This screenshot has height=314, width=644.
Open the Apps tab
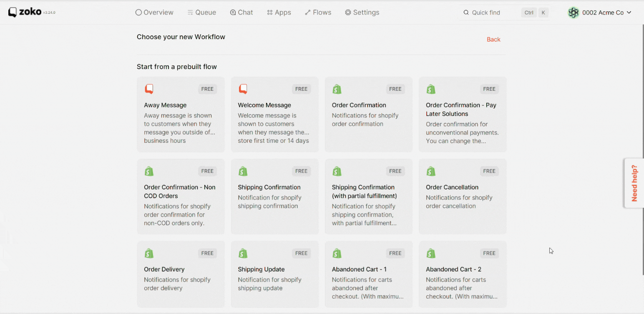[x=279, y=12]
